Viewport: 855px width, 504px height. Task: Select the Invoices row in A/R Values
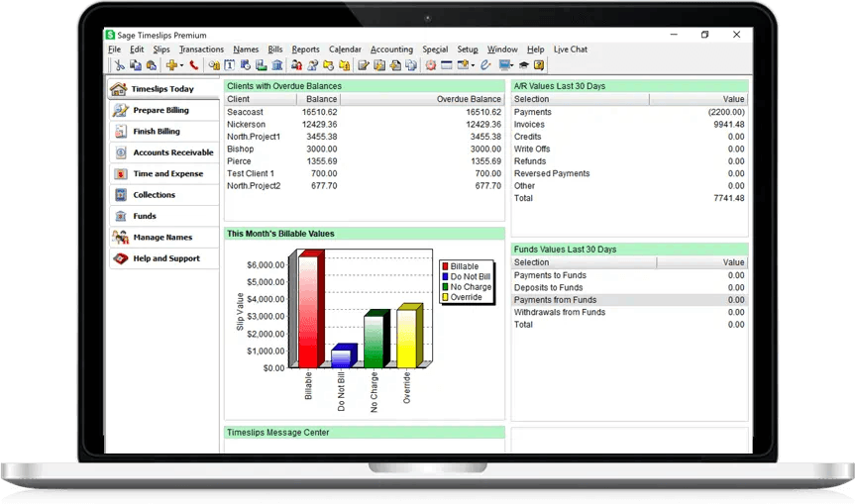[629, 124]
